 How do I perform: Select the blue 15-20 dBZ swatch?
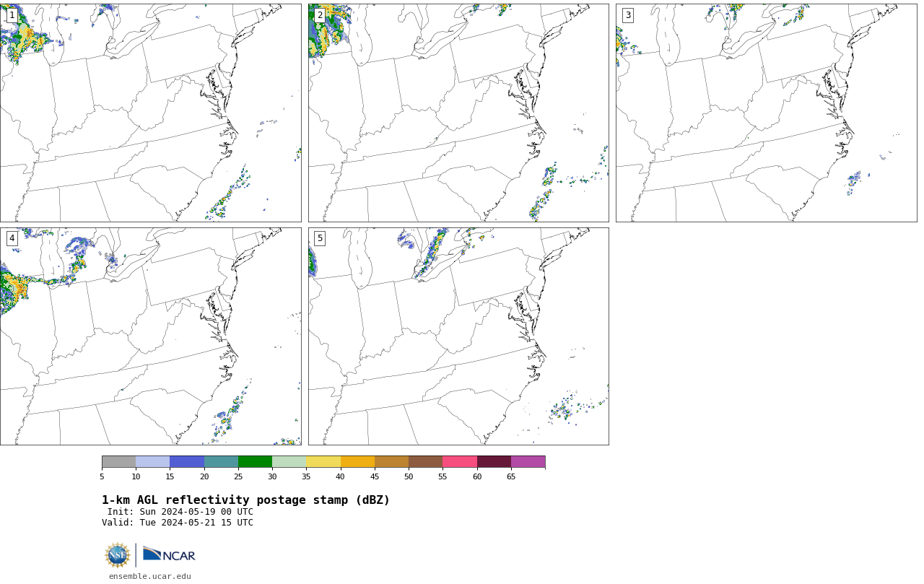[x=187, y=462]
